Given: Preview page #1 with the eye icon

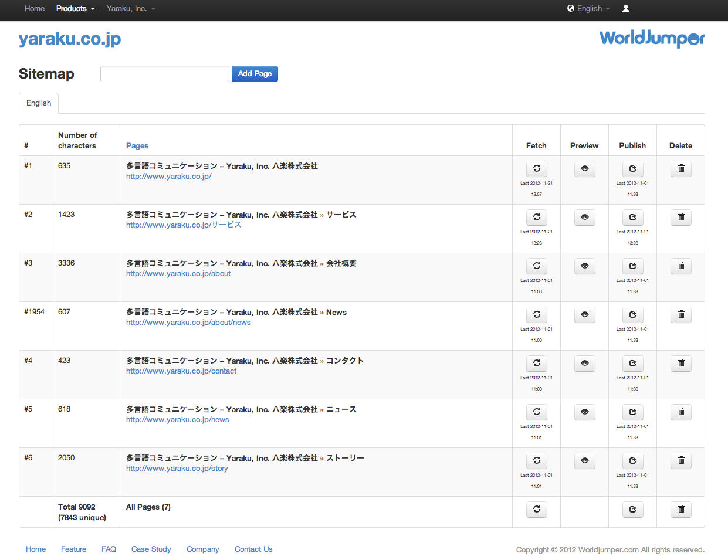Looking at the screenshot, I should [584, 168].
